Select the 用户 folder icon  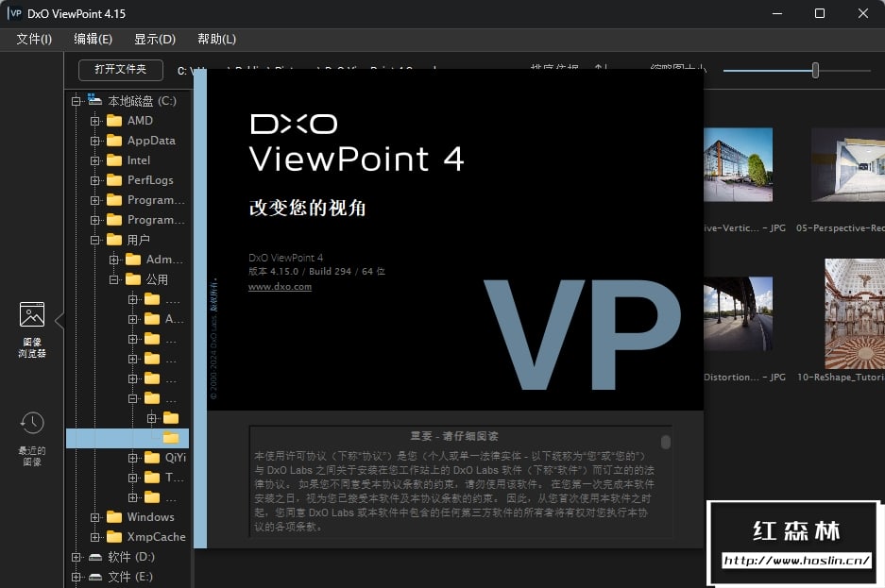[x=114, y=240]
